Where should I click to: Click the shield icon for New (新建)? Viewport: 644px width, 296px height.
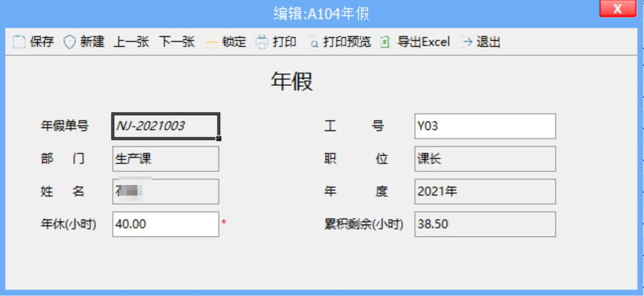pyautogui.click(x=69, y=42)
